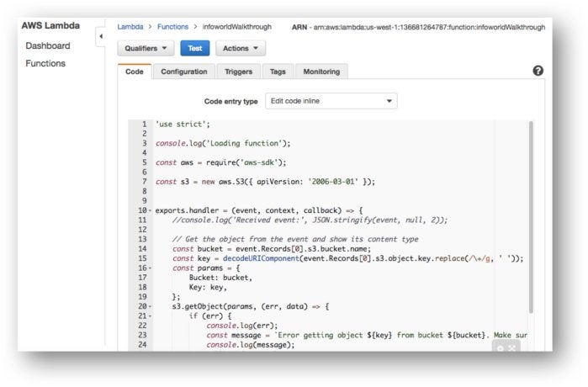The width and height of the screenshot is (588, 387).
Task: Toggle editor fullscreen expand icon
Action: 512,349
